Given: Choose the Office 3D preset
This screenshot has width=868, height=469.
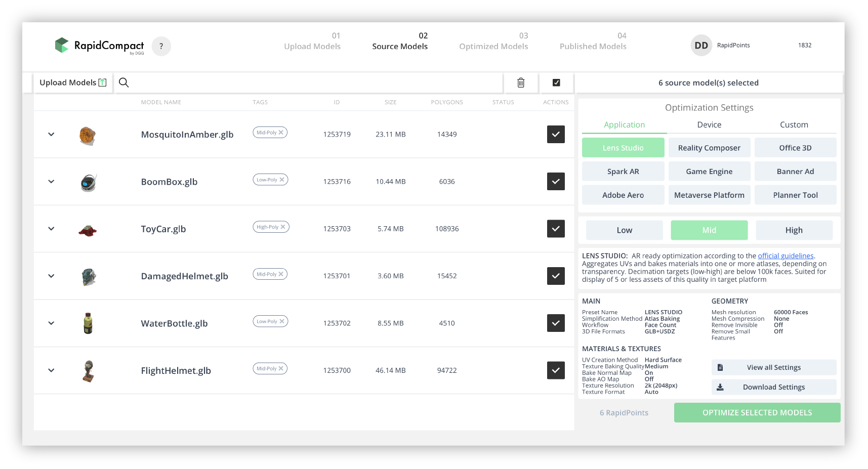Looking at the screenshot, I should pos(795,148).
